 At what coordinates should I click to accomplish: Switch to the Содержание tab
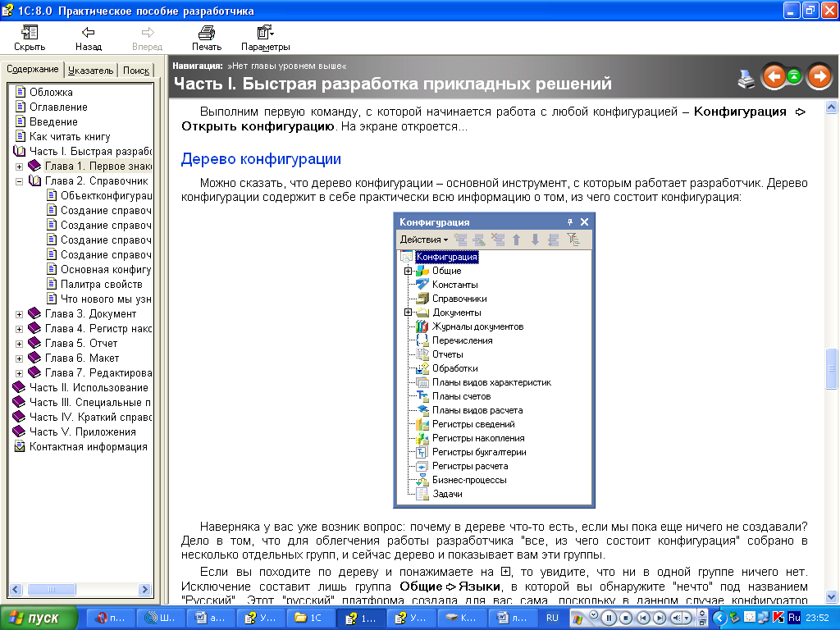click(32, 70)
